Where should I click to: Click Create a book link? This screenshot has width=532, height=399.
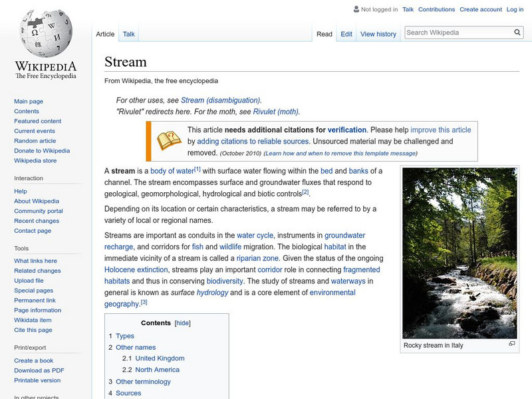(x=34, y=360)
